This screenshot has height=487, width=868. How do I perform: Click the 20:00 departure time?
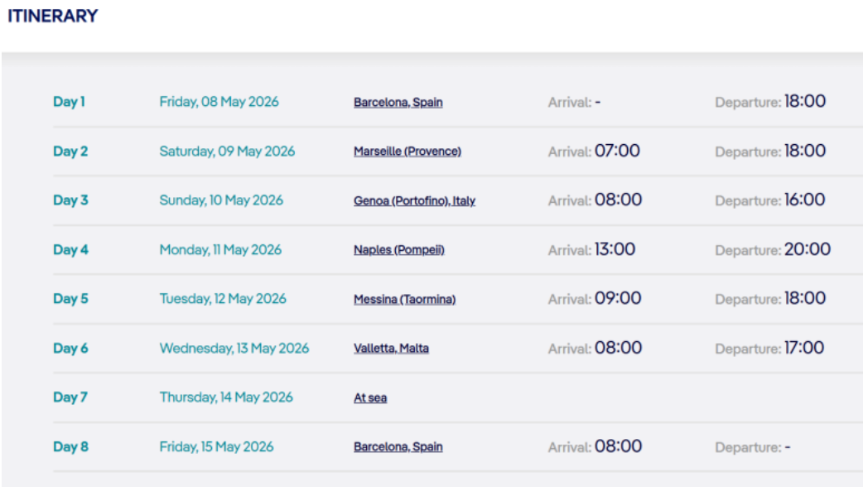coord(808,249)
